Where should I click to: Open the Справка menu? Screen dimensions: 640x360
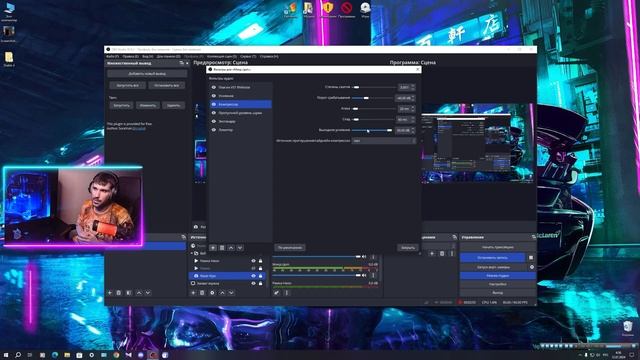tap(269, 56)
